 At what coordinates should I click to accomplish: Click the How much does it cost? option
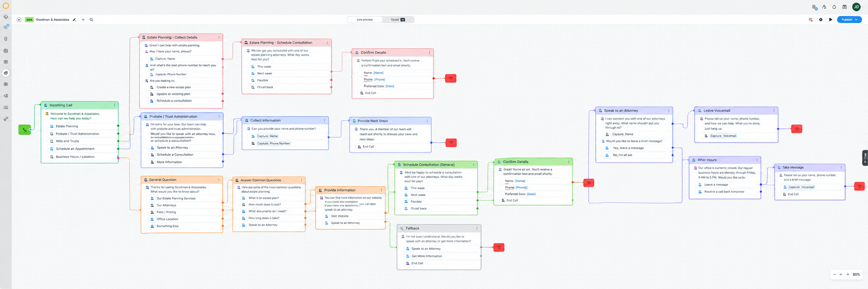272,204
